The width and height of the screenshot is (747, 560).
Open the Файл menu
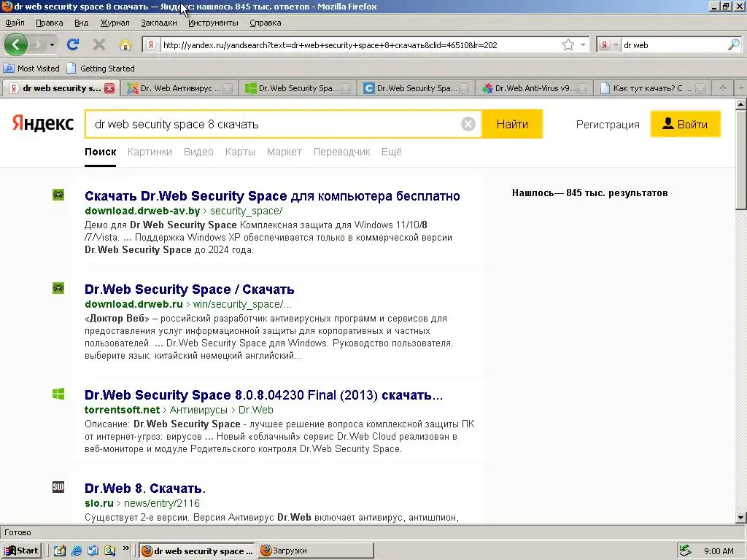click(15, 23)
